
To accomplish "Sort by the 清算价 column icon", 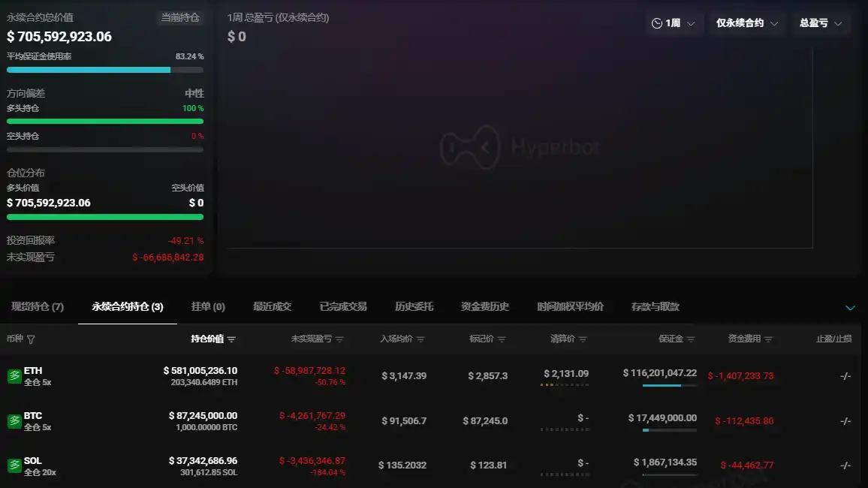I will click(583, 339).
